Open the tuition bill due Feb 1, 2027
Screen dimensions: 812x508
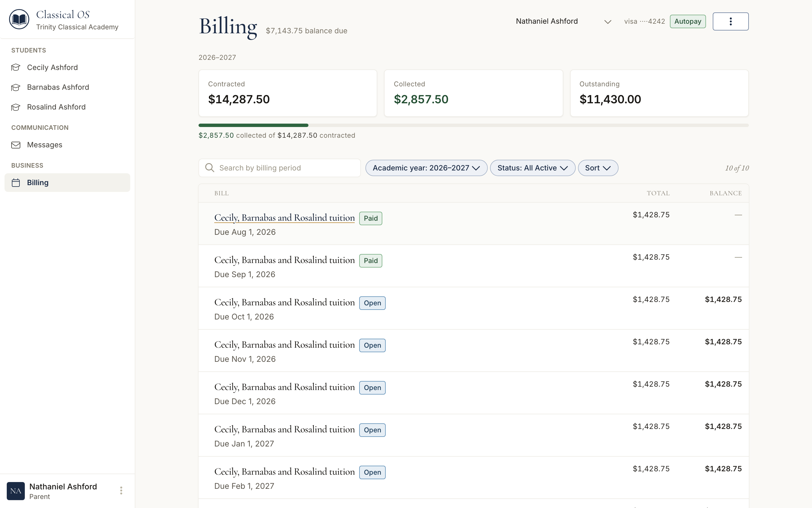point(284,472)
